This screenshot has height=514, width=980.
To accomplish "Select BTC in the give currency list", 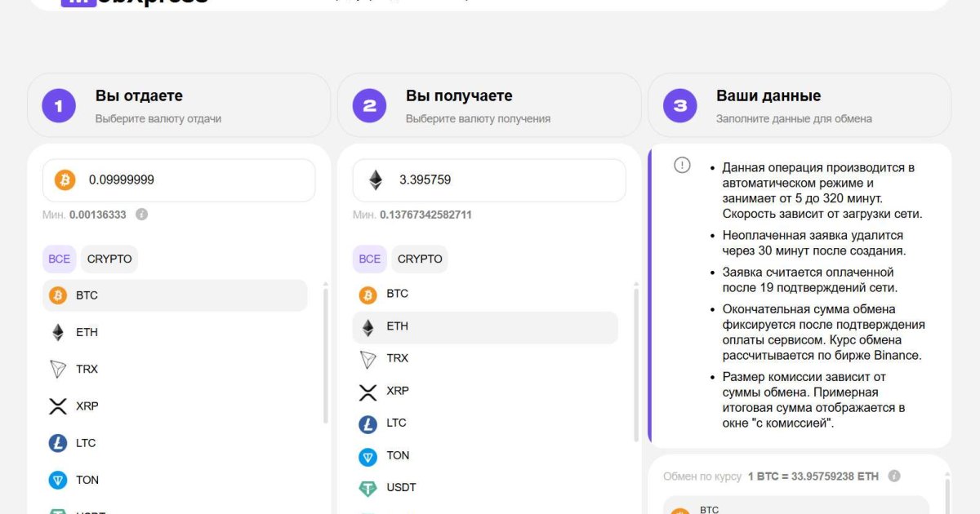I will [175, 295].
